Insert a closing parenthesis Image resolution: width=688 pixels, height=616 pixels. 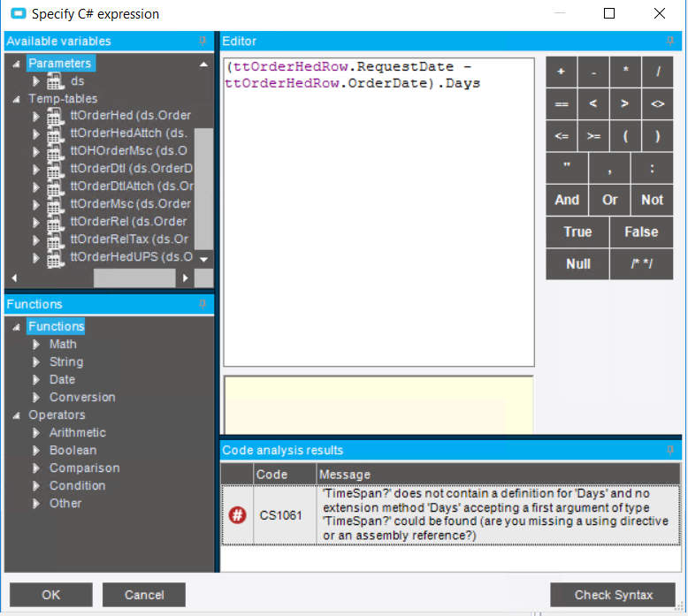pos(657,136)
